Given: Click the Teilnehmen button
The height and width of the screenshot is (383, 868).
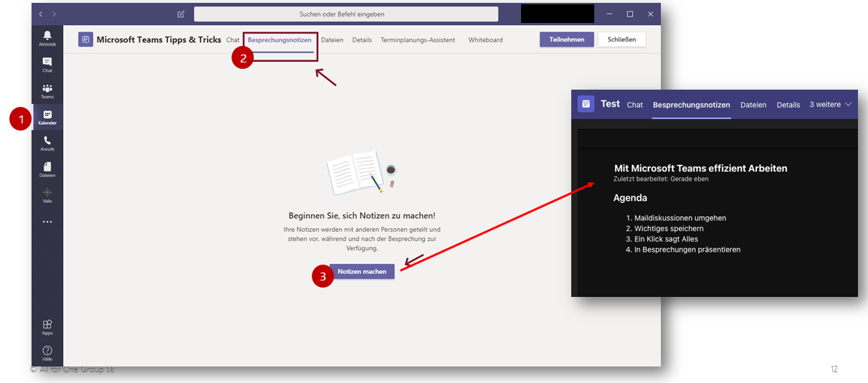Looking at the screenshot, I should (x=567, y=39).
